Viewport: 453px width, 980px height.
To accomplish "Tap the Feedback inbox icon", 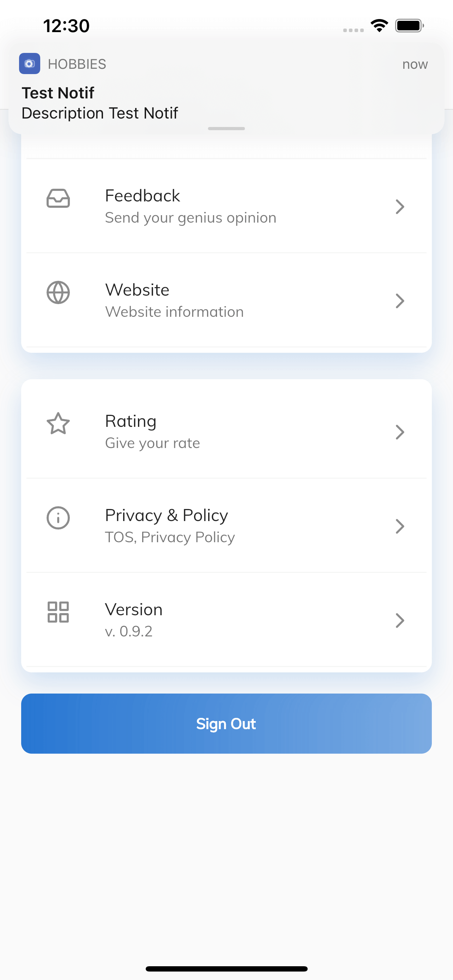I will [x=58, y=198].
